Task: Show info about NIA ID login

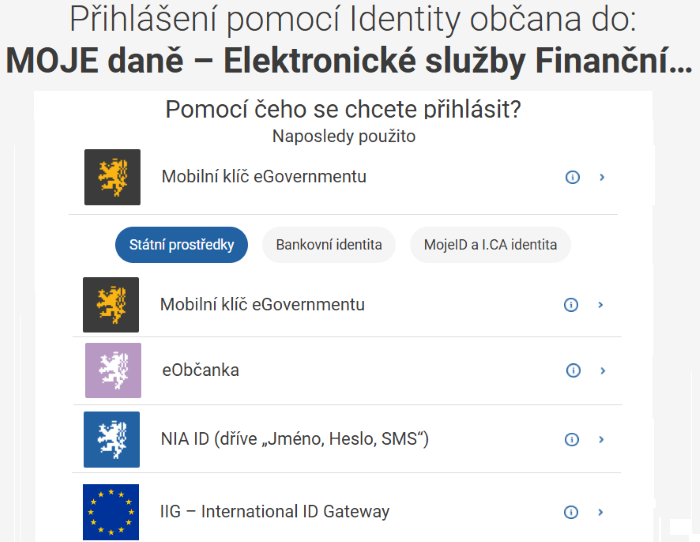Action: [572, 440]
